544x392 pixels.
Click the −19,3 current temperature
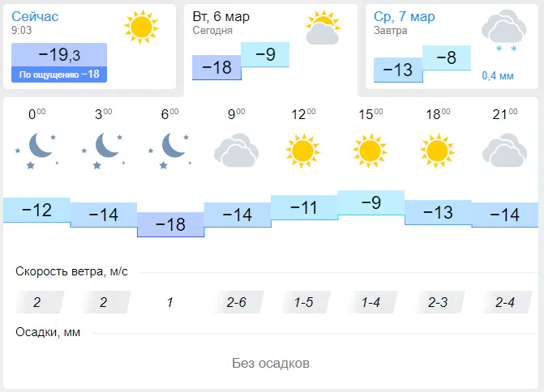coord(59,54)
